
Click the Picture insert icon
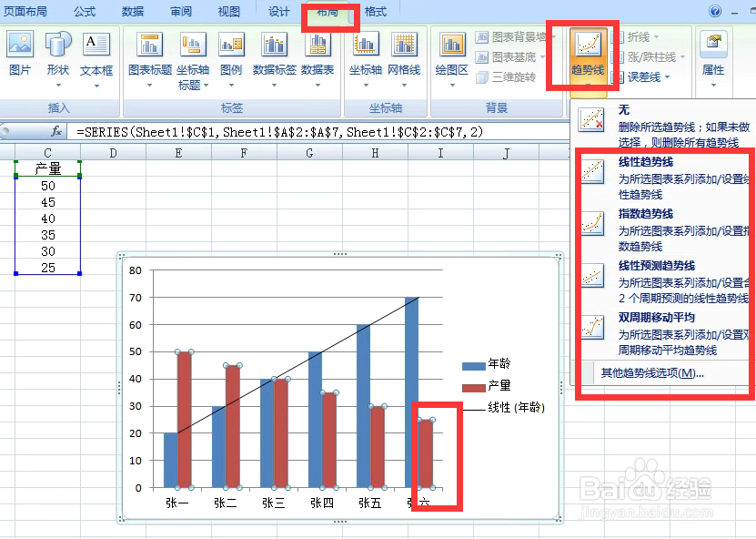click(x=20, y=54)
